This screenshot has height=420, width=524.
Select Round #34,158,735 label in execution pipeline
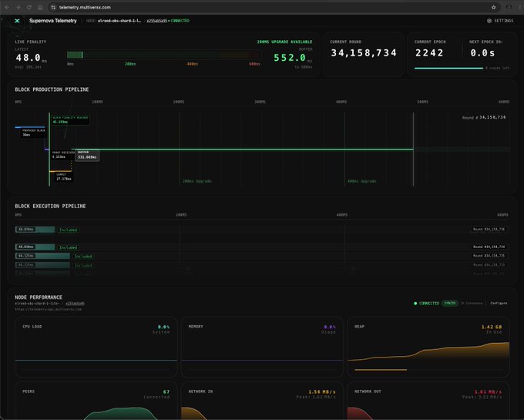pos(489,256)
